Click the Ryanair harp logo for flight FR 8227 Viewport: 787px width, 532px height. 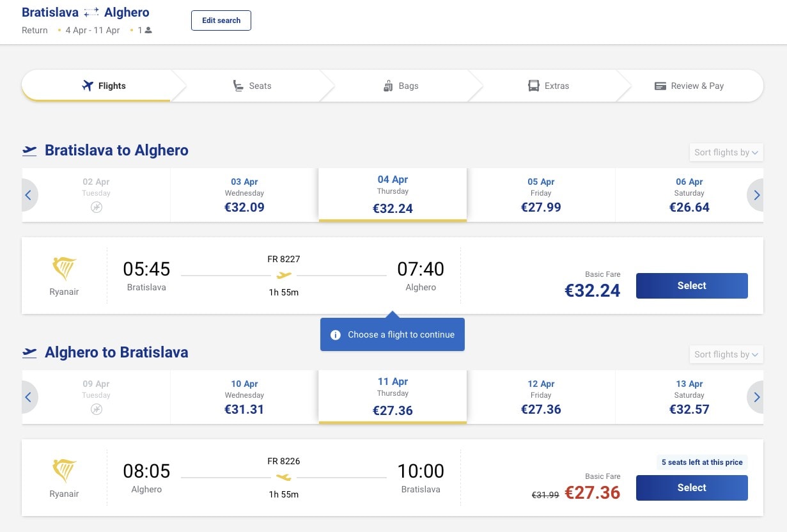pyautogui.click(x=64, y=269)
